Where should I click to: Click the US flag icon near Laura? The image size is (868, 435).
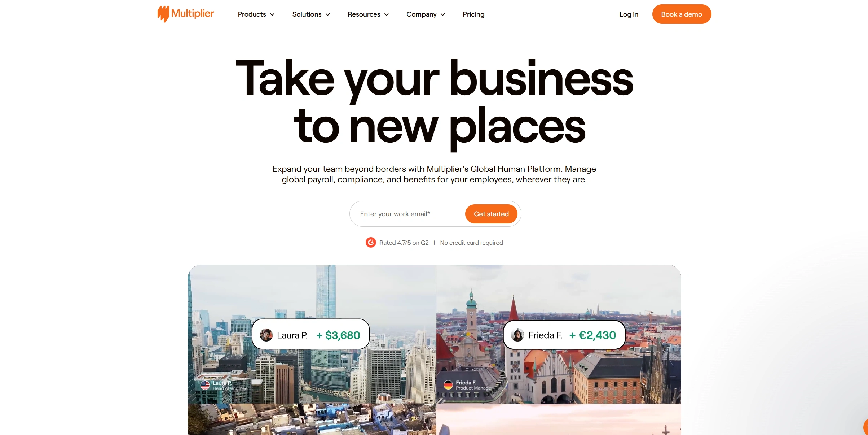[x=205, y=385]
